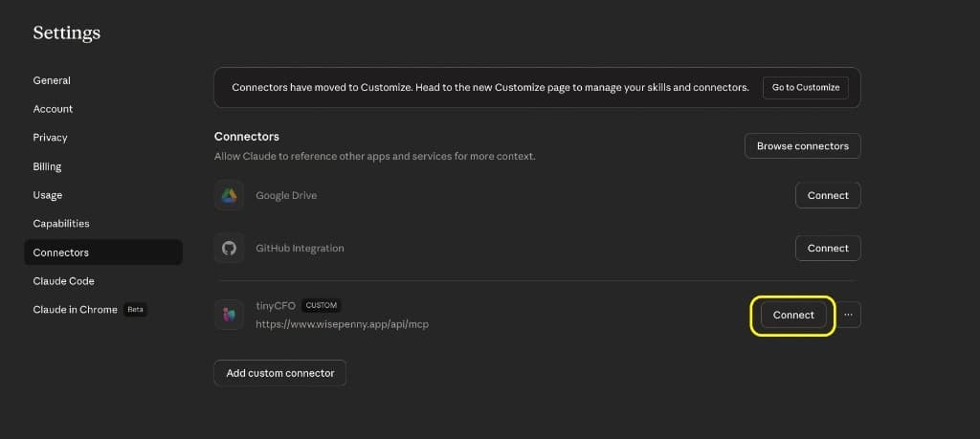Connect the tinyCFO custom connector

[x=793, y=315]
